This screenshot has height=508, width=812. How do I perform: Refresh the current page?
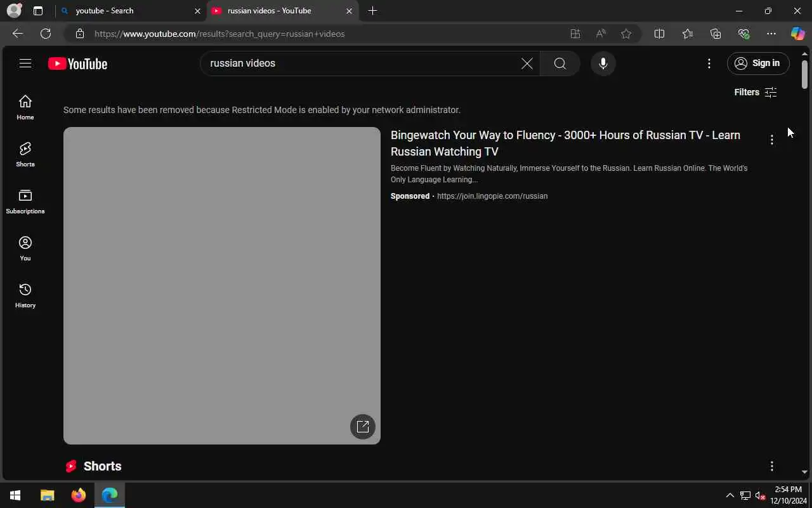click(46, 34)
